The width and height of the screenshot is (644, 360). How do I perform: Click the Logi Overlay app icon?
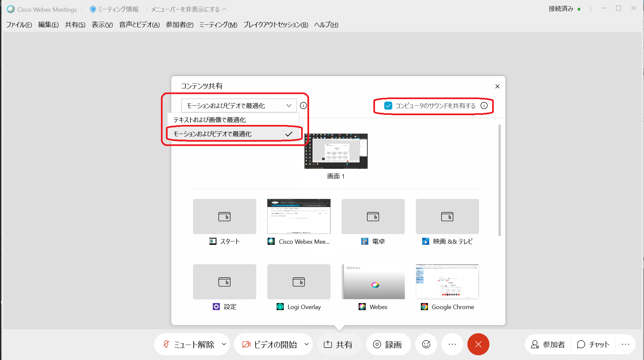pos(280,307)
